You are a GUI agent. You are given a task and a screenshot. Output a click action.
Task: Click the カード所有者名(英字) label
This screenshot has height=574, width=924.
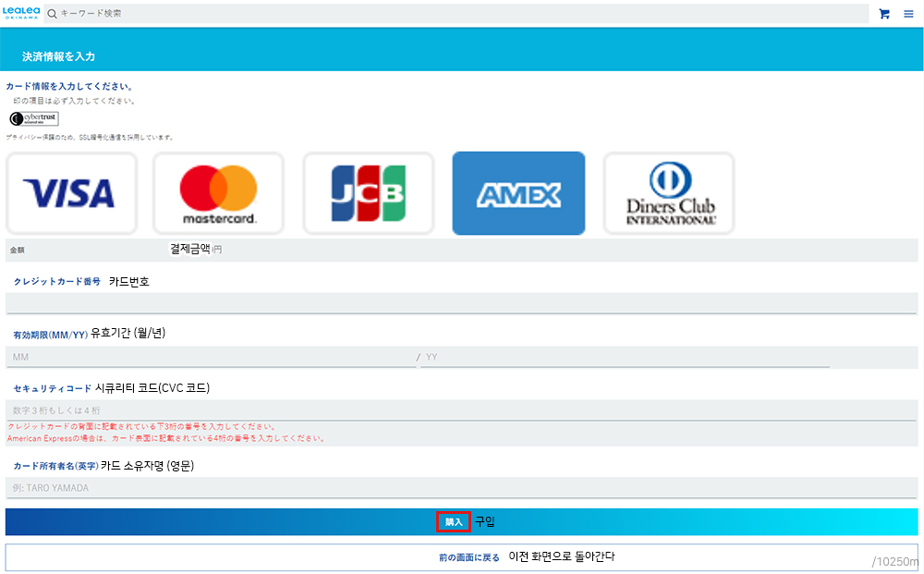pos(56,466)
